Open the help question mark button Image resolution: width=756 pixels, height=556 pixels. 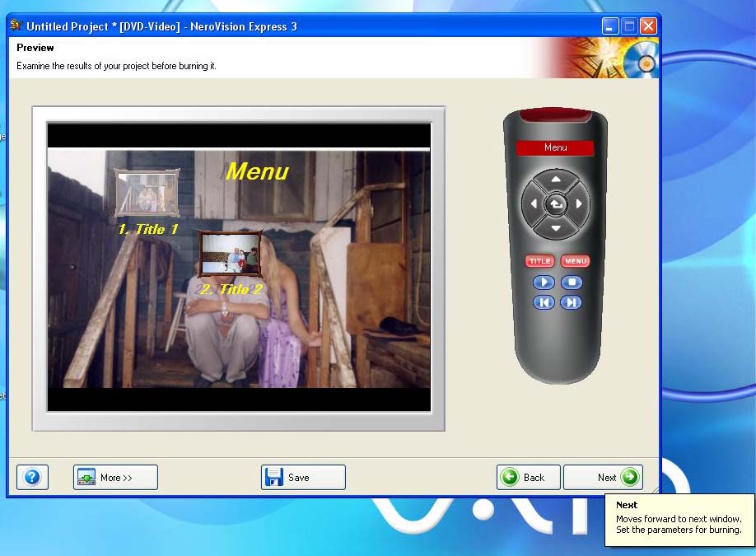click(32, 478)
